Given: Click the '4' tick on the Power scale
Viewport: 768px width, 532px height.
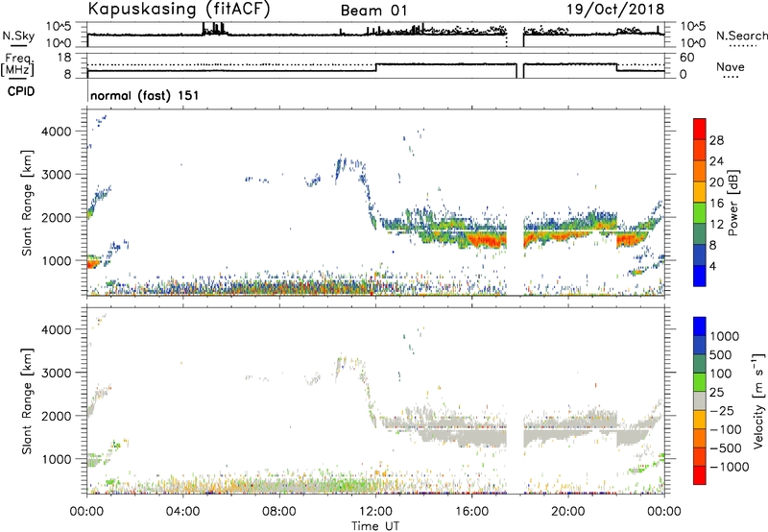Looking at the screenshot, I should click(713, 266).
